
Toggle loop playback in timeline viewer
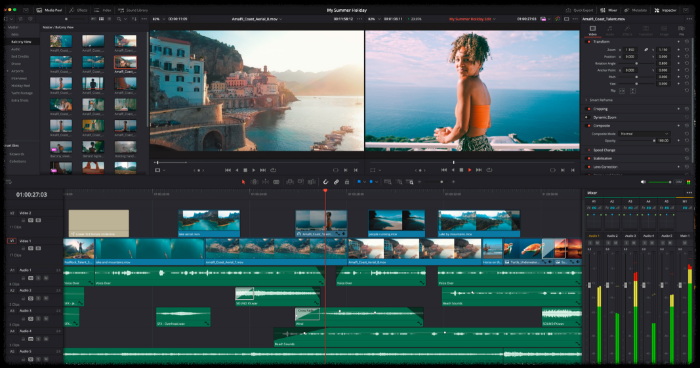point(489,170)
